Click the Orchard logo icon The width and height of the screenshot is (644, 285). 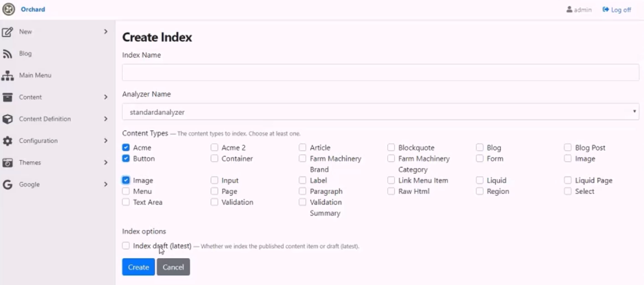(9, 9)
